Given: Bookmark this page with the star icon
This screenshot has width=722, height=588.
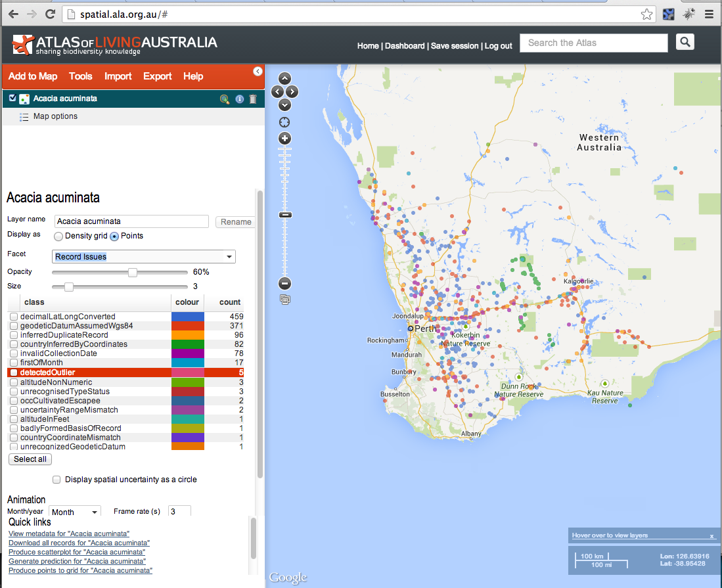Looking at the screenshot, I should [646, 14].
